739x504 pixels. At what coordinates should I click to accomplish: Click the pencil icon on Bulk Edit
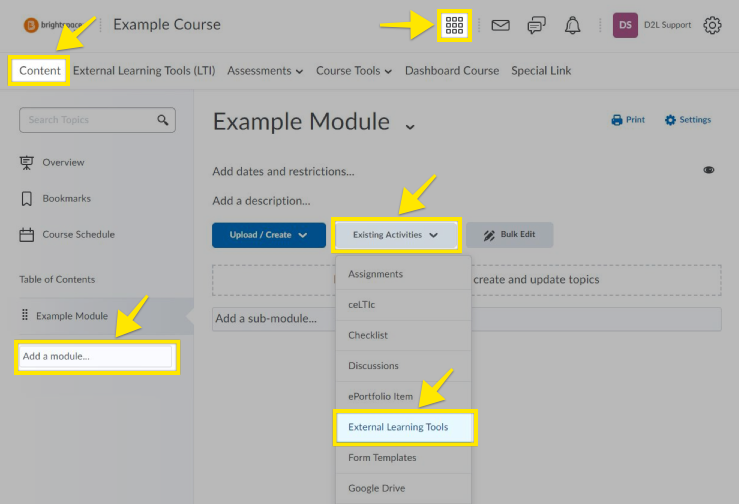[489, 235]
